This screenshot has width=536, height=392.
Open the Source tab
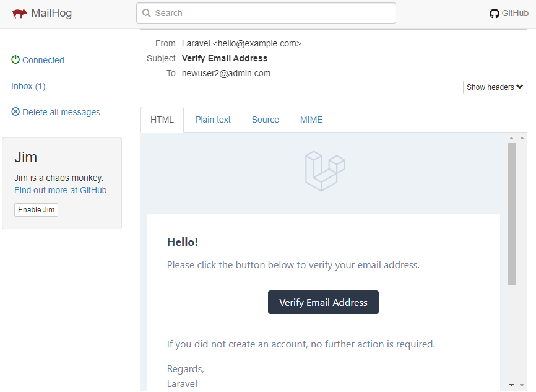(x=265, y=120)
